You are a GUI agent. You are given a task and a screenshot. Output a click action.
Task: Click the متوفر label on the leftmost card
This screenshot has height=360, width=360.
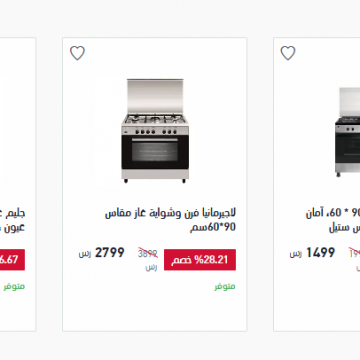click(x=14, y=287)
